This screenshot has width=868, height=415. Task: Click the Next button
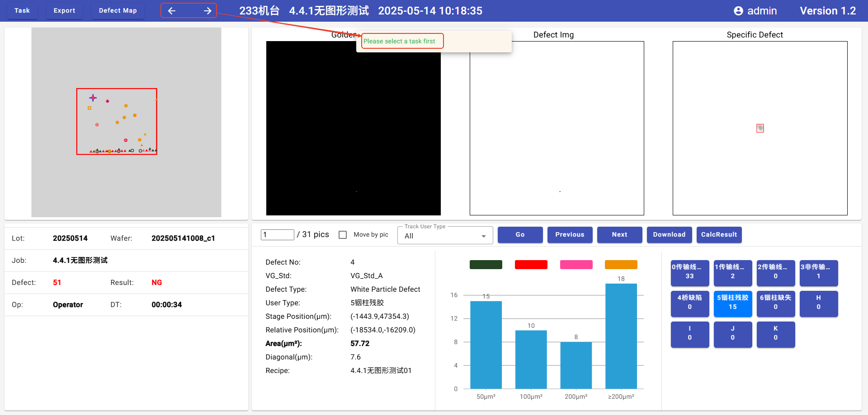pos(619,235)
